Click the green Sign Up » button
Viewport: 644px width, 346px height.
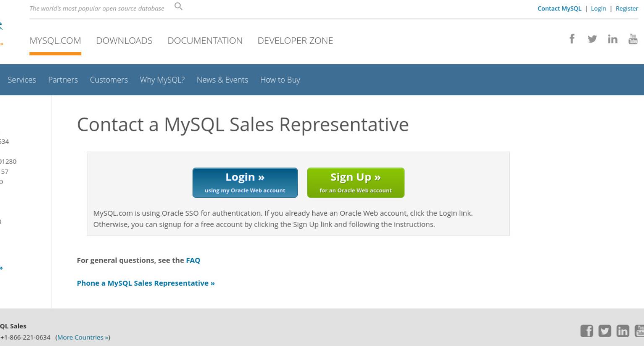click(x=356, y=183)
